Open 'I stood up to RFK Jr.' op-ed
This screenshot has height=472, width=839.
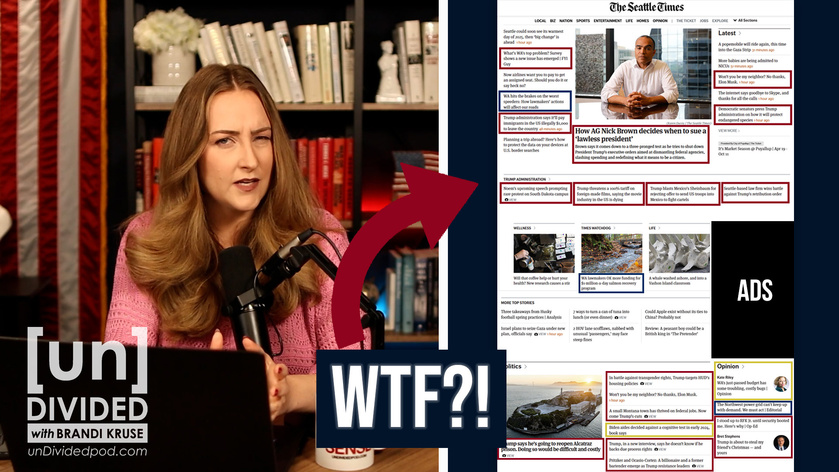(753, 423)
